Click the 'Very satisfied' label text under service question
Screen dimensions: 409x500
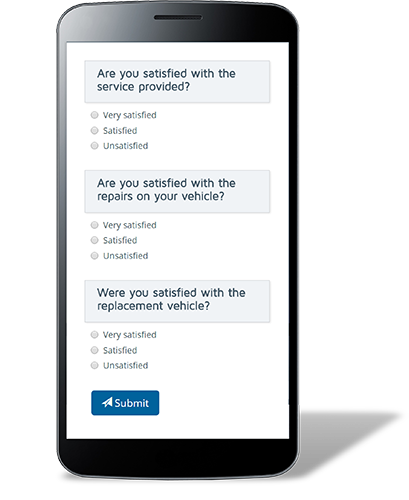(129, 115)
